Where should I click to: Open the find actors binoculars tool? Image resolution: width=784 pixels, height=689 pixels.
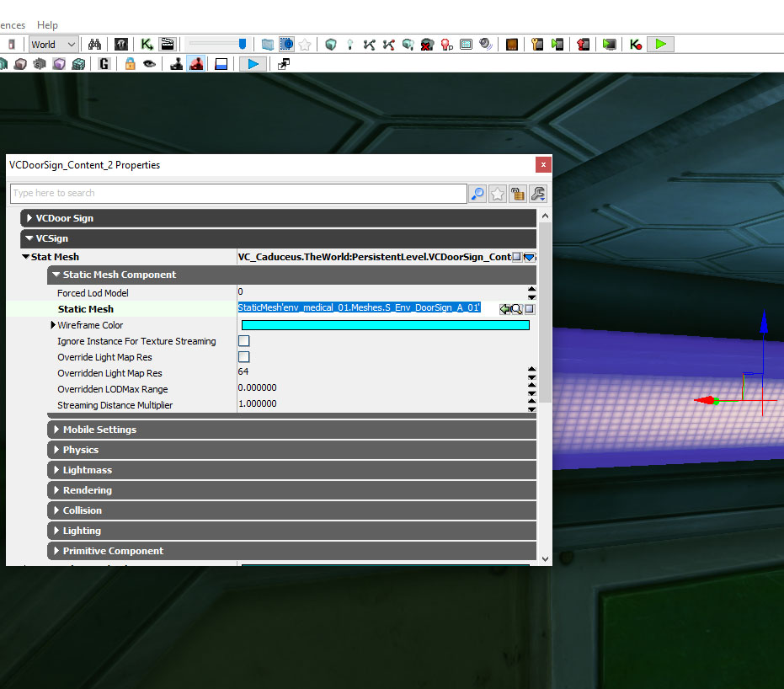94,45
